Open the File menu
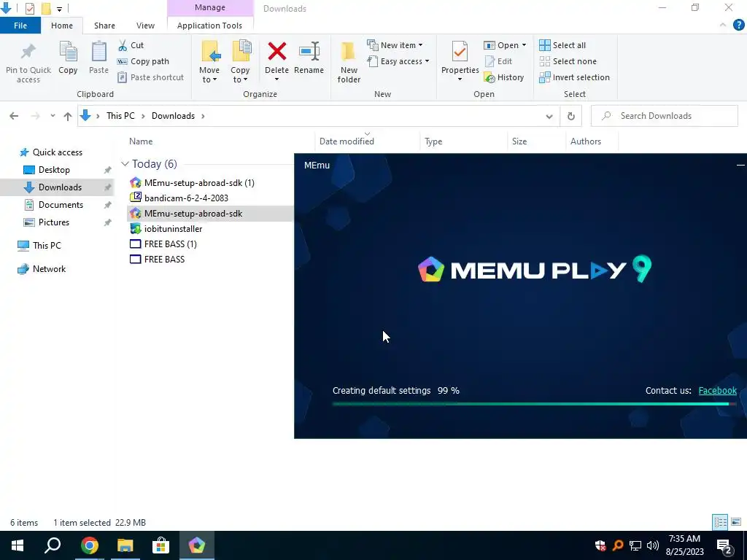747x560 pixels. point(20,26)
